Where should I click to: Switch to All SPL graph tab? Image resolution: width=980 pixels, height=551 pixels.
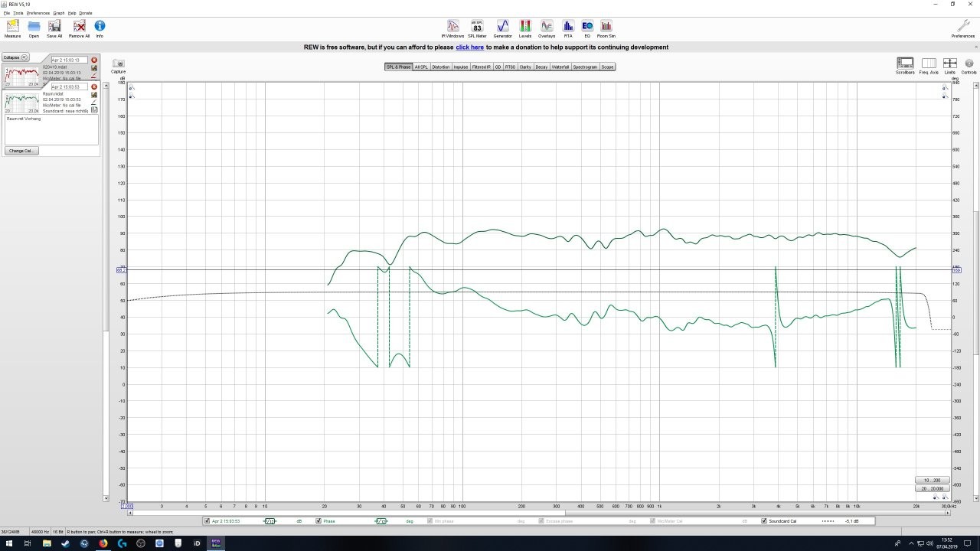[x=421, y=67]
